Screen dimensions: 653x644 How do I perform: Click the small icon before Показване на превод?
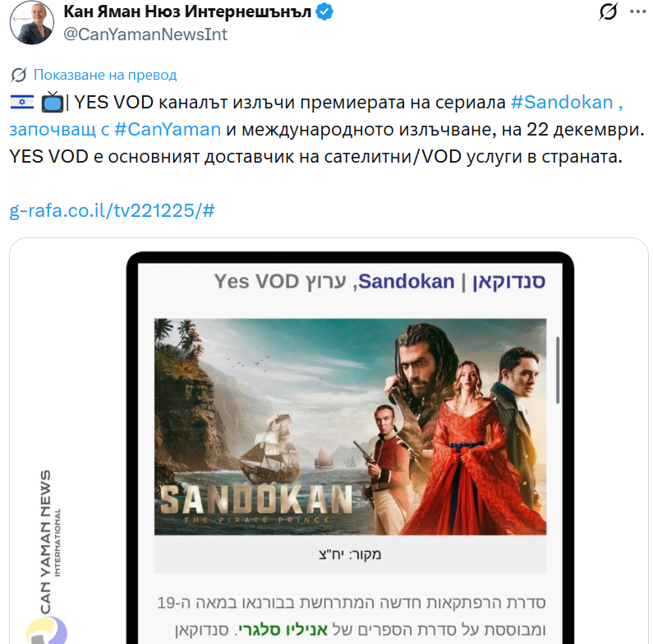[19, 75]
